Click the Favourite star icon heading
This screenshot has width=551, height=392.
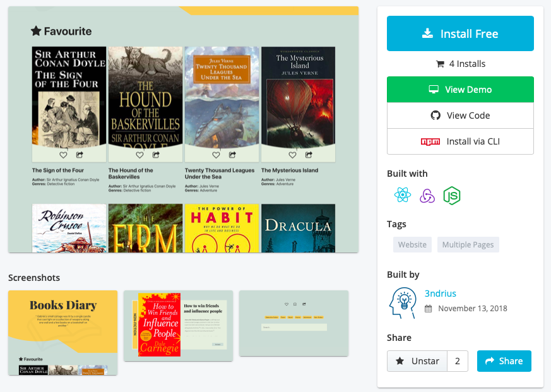[36, 31]
